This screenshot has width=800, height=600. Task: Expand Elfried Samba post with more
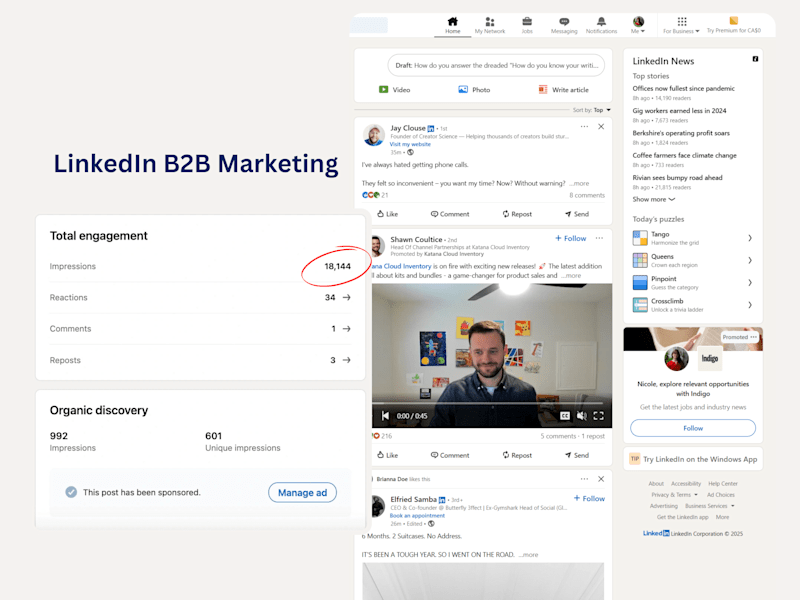click(x=528, y=555)
